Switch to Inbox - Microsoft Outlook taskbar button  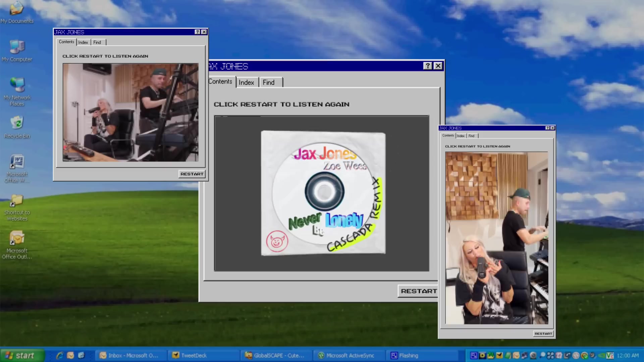tap(131, 355)
